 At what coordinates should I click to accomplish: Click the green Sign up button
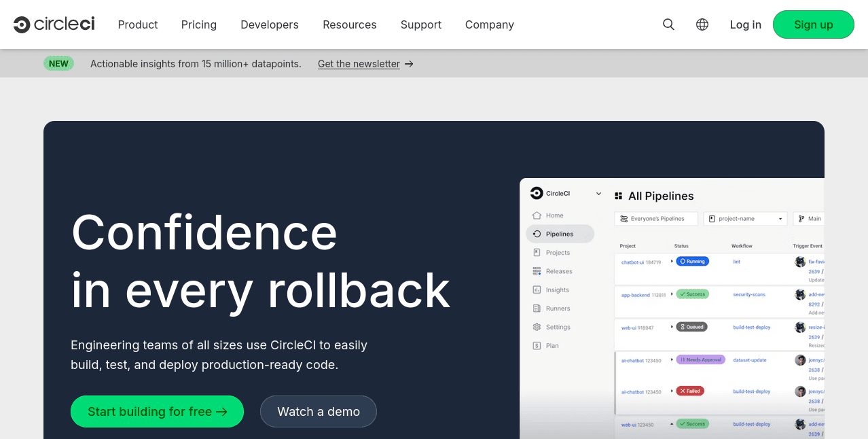point(814,24)
